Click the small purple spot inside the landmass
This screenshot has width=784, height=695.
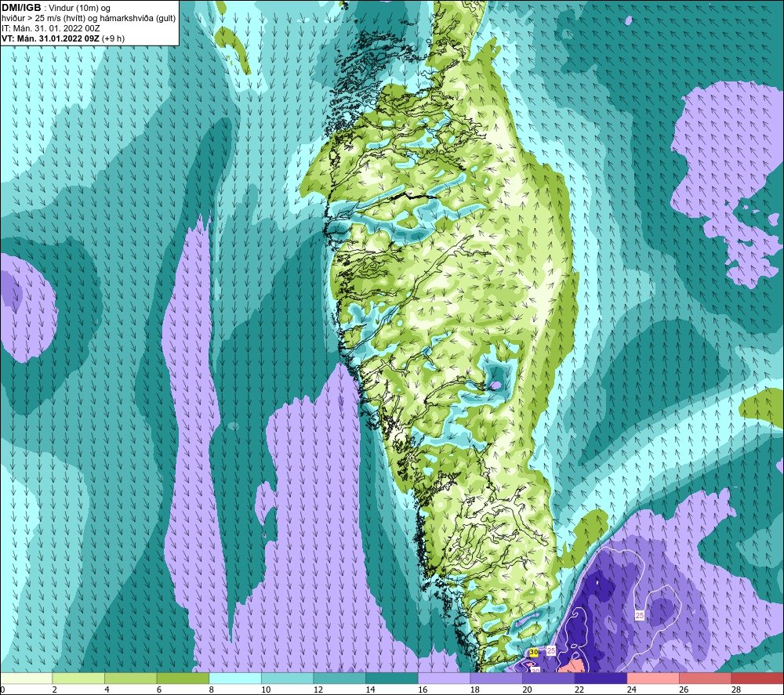(495, 385)
